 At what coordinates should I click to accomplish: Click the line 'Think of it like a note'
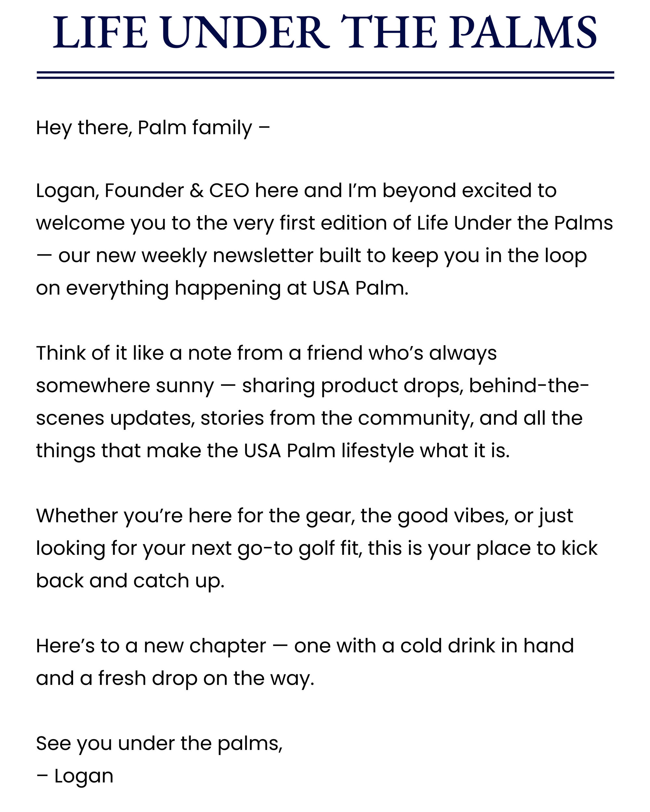tap(159, 353)
